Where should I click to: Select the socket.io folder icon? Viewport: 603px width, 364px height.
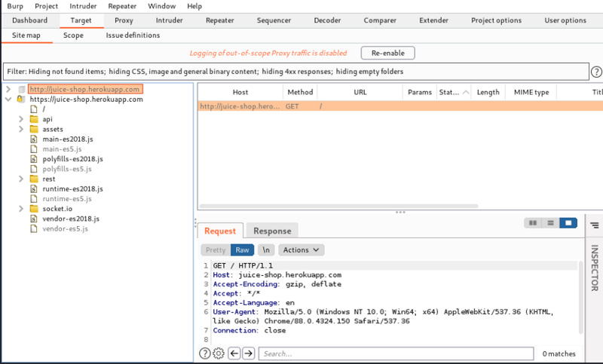point(34,209)
